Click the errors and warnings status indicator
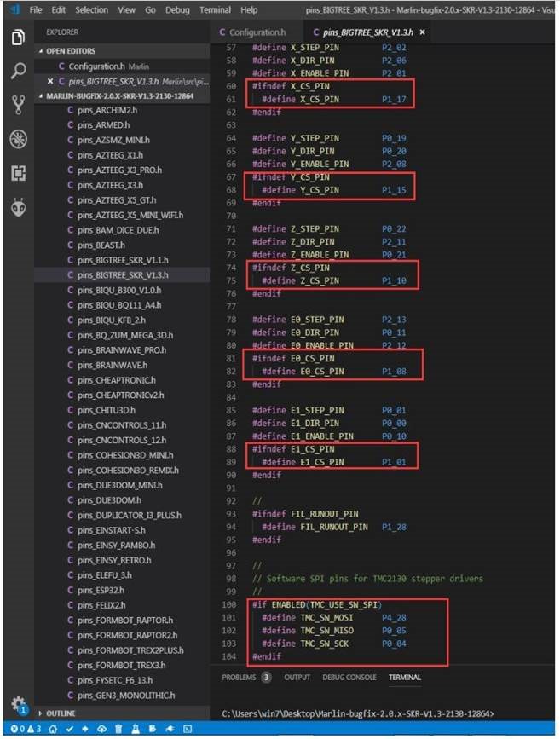Viewport: 560px width, 739px height. tap(19, 730)
